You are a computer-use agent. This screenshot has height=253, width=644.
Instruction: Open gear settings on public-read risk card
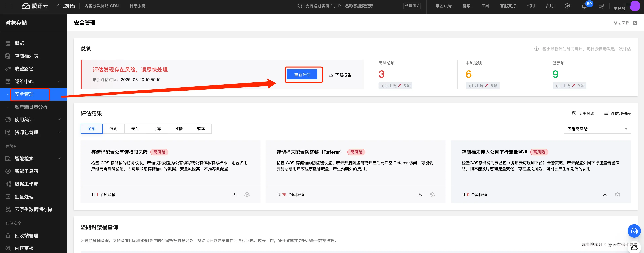[247, 195]
